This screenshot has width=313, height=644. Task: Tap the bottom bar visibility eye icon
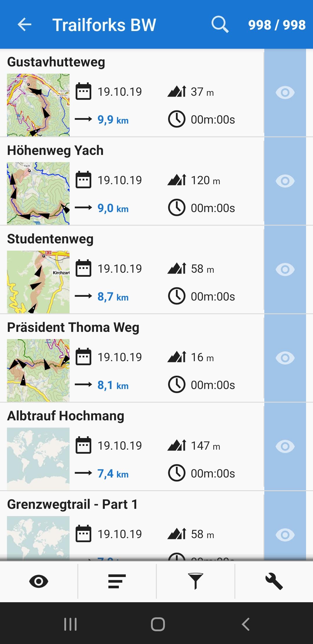tap(39, 581)
